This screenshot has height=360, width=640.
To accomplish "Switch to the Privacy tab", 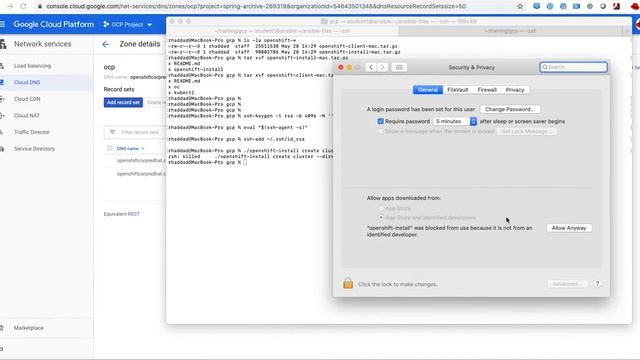I will tap(515, 90).
